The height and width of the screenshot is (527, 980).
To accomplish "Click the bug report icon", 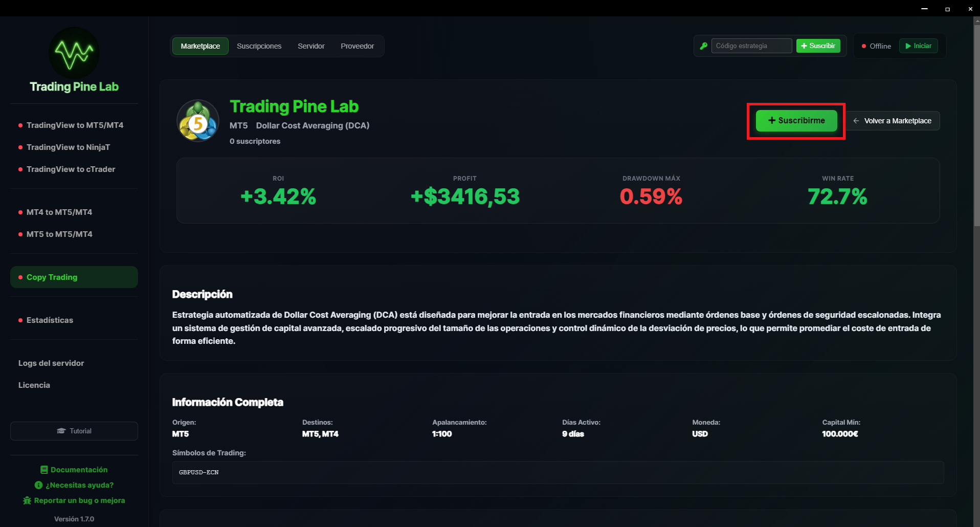I will coord(27,500).
